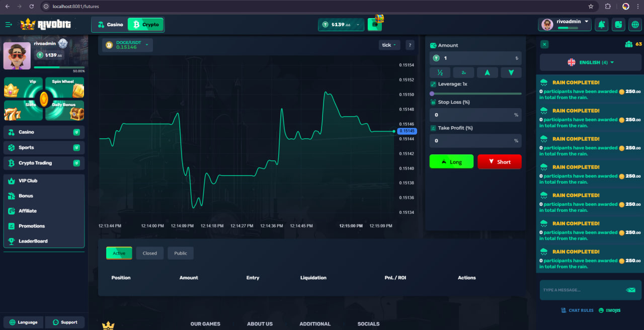Switch to the Crypto mode toggle
The width and height of the screenshot is (644, 330).
[145, 25]
